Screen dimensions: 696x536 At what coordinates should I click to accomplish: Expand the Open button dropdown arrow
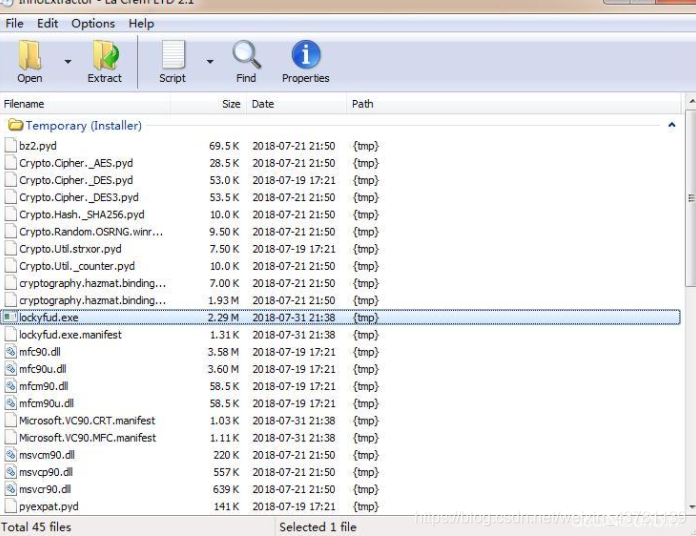tap(68, 61)
